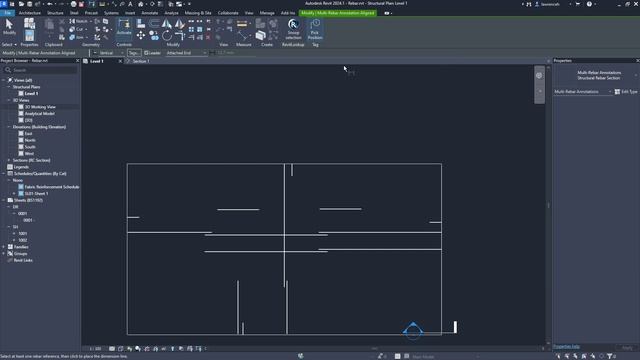The image size is (640, 360).
Task: Select the South elevation view
Action: (x=30, y=147)
